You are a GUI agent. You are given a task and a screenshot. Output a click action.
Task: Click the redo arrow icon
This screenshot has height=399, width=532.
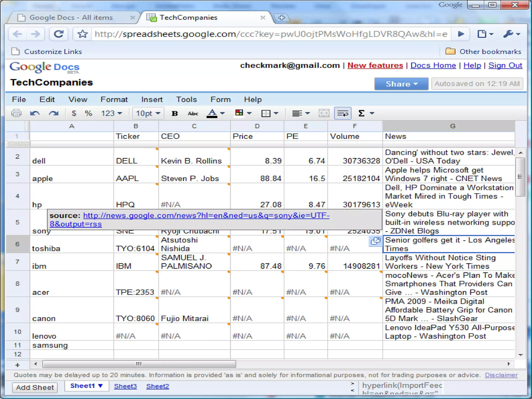pos(54,113)
